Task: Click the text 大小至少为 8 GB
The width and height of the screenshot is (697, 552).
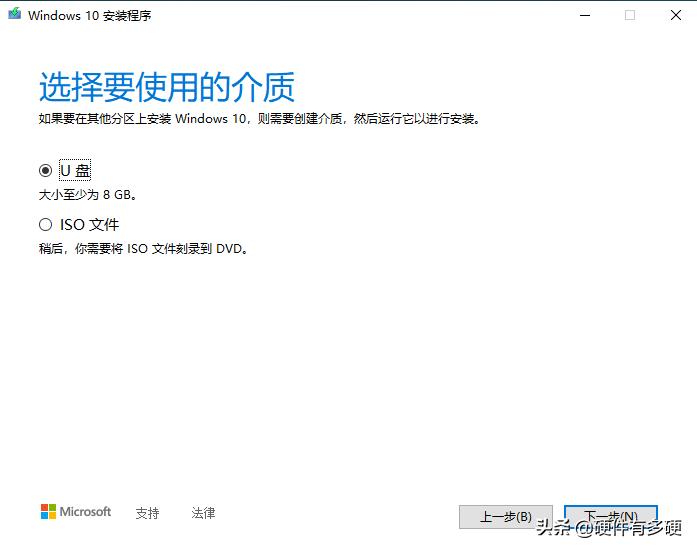Action: coord(88,195)
